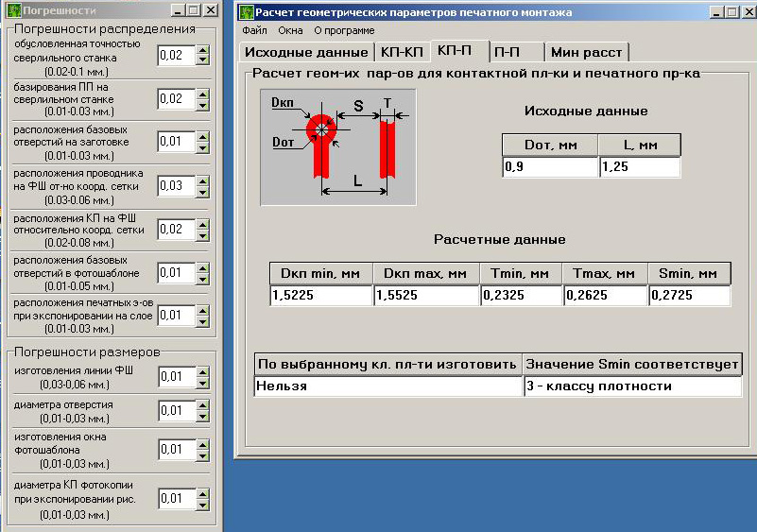Click the Погрешности window title bar icon

pos(10,9)
